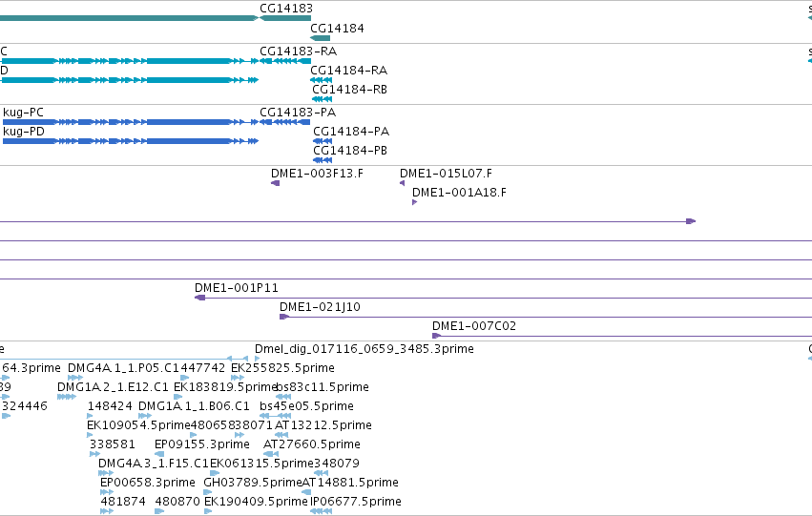Click the DME1-007C02 clone arrow
The image size is (812, 516).
(x=437, y=336)
